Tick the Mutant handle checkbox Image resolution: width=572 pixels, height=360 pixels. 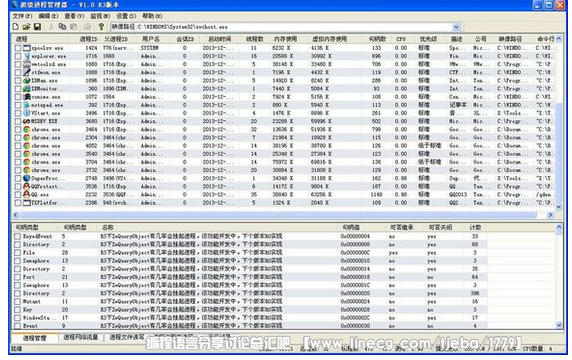[x=18, y=302]
